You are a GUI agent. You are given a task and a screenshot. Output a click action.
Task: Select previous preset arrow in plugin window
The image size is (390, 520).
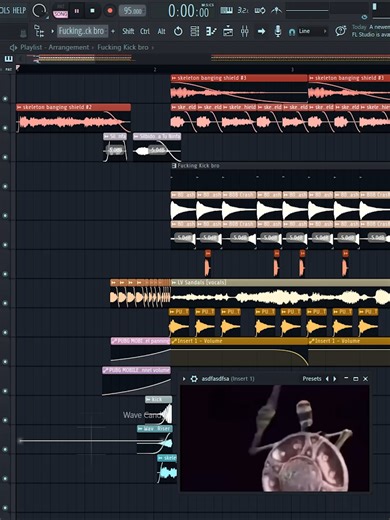[327, 379]
